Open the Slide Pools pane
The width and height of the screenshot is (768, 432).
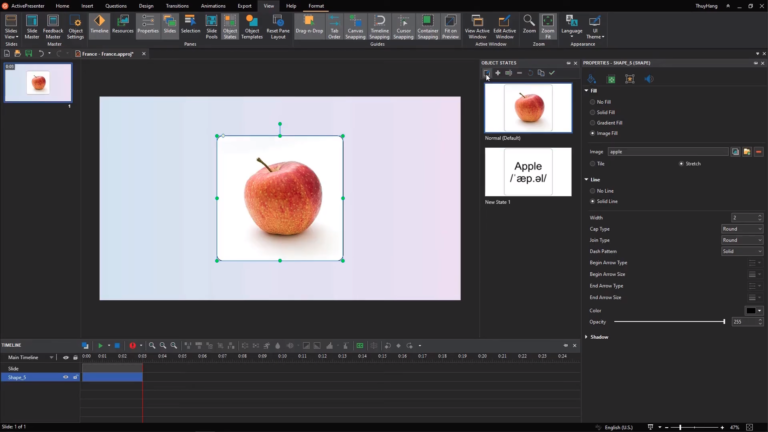click(212, 26)
